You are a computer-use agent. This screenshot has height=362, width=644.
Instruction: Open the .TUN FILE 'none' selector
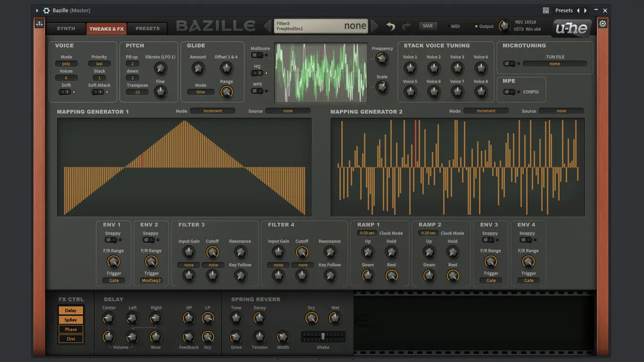coord(555,64)
